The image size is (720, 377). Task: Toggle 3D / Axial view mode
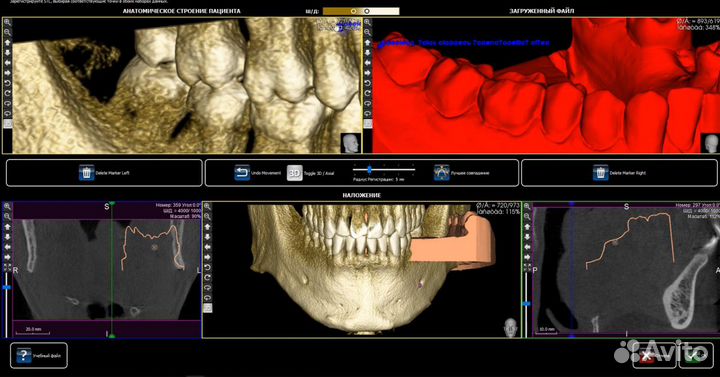[311, 173]
